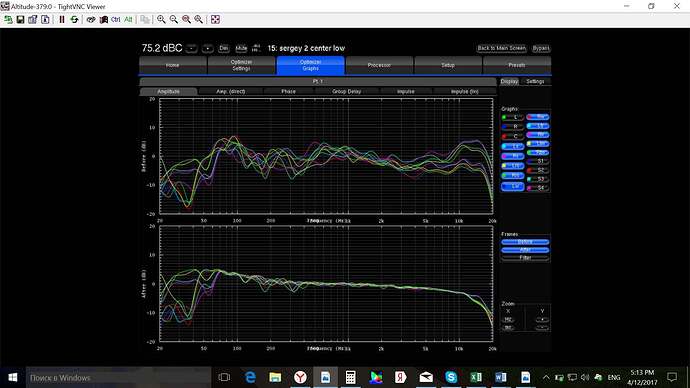Select the Impulse graph tab

click(406, 92)
